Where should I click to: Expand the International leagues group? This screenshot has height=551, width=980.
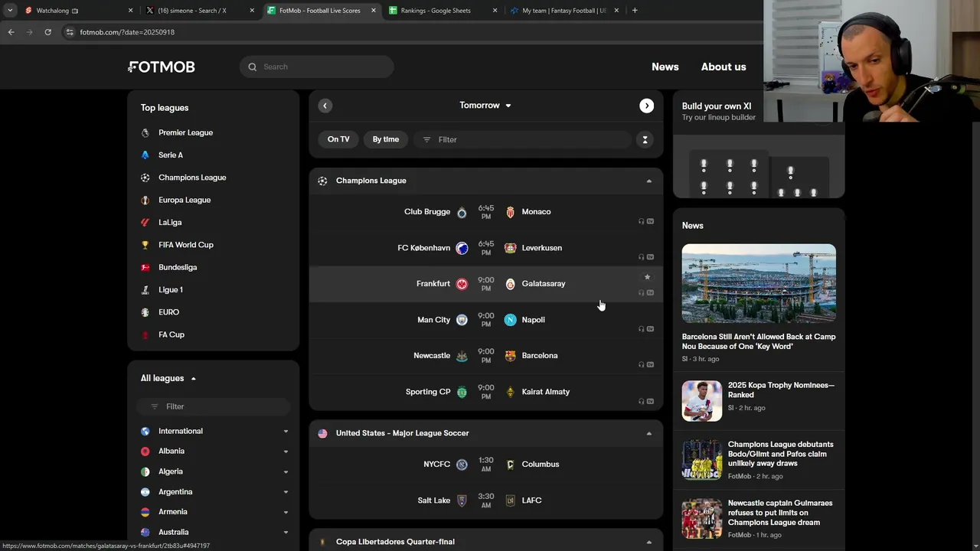(x=286, y=432)
